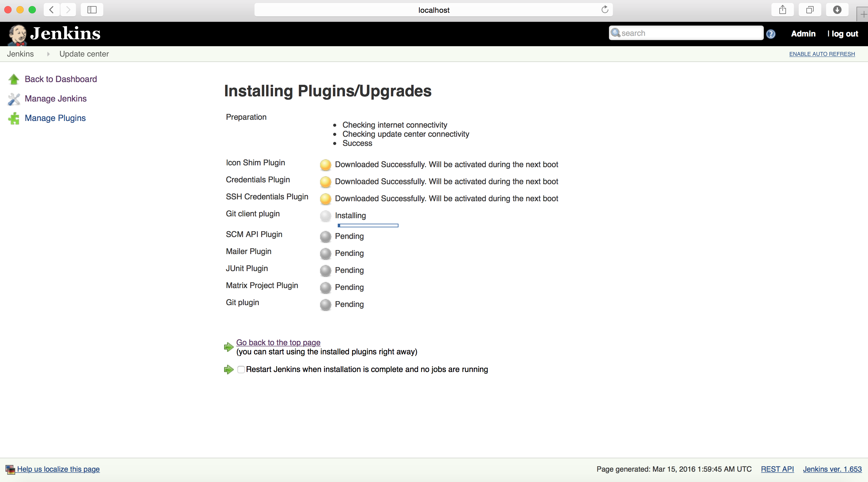
Task: Open Back to Dashboard sidebar link
Action: pyautogui.click(x=61, y=79)
